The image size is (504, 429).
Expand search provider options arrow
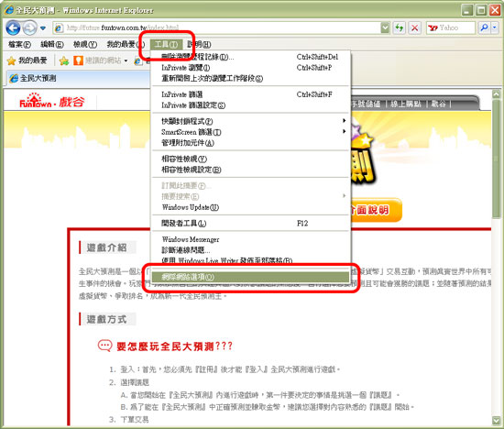coord(494,28)
